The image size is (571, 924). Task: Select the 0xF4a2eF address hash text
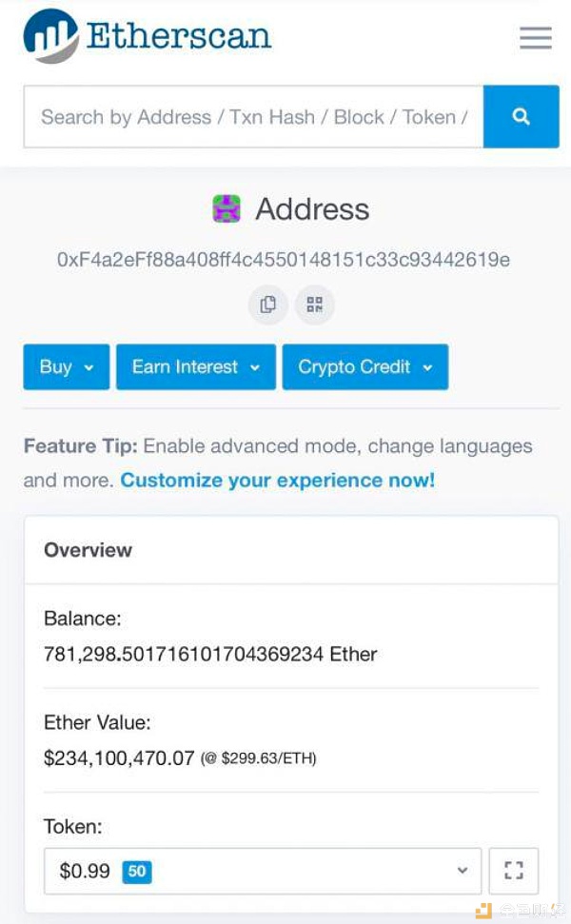coord(284,260)
